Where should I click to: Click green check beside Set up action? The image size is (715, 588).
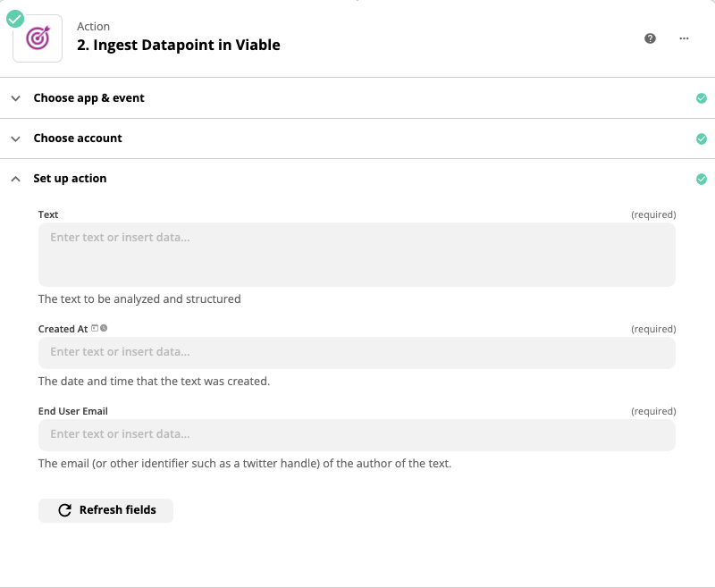[702, 179]
